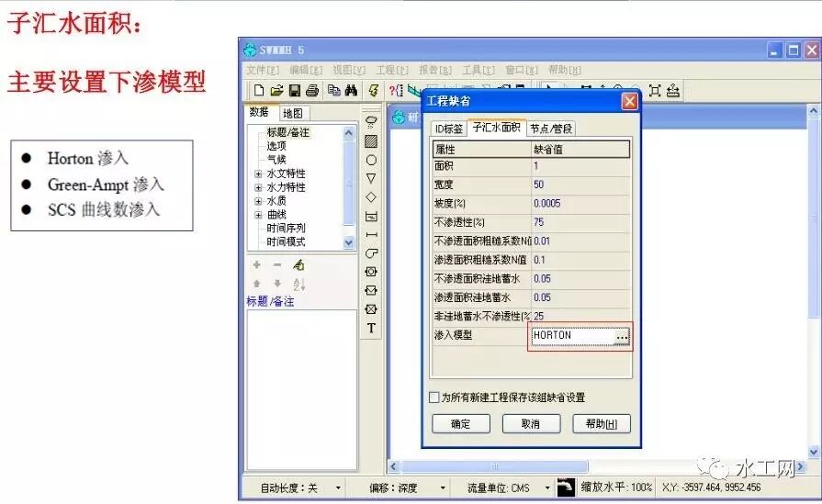
Task: Click the 取消 button
Action: click(x=531, y=424)
